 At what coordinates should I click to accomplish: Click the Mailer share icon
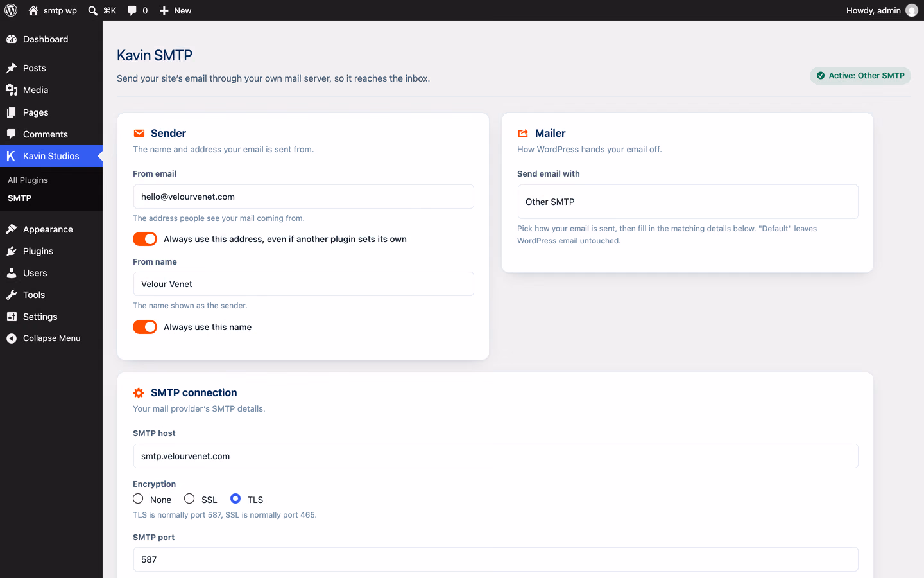click(523, 133)
